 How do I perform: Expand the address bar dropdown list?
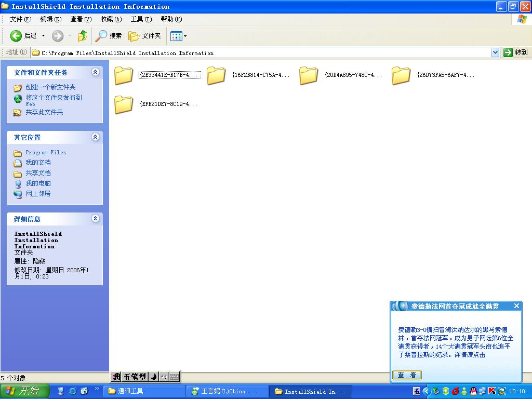pyautogui.click(x=495, y=52)
